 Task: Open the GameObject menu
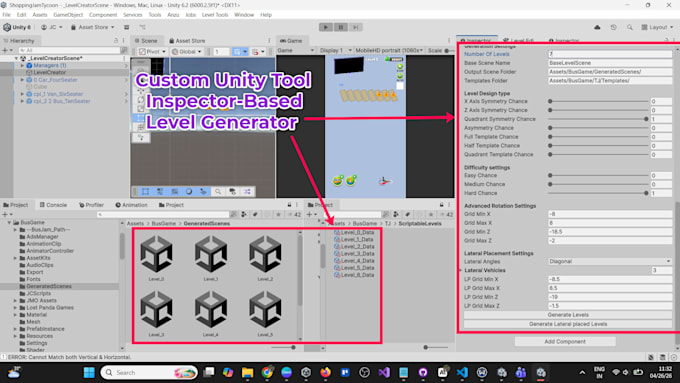(x=68, y=15)
